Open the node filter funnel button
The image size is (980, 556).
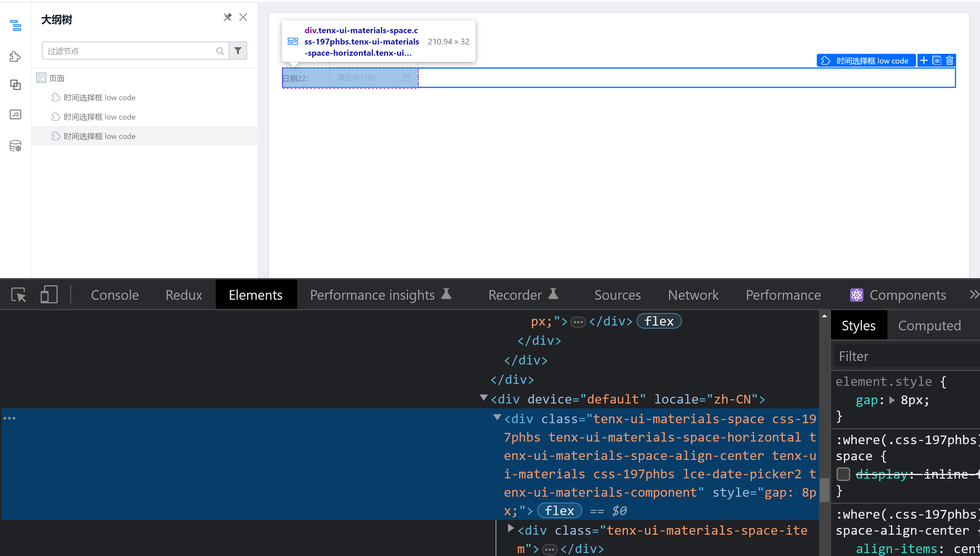pos(238,51)
